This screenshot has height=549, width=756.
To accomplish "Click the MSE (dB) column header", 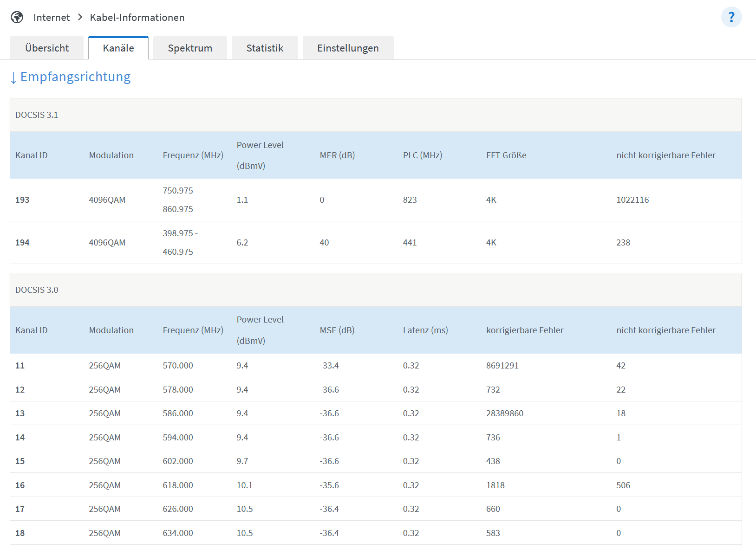I will click(x=337, y=330).
